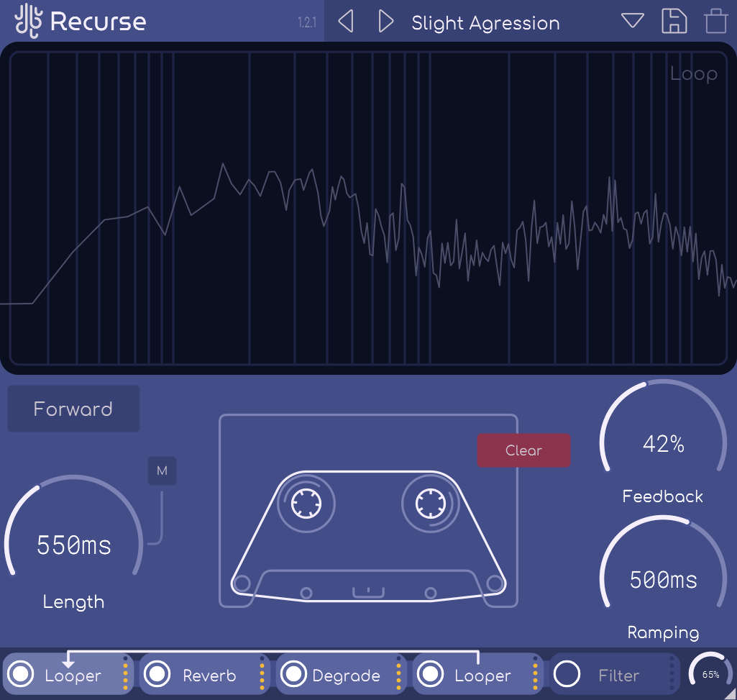Grab the Reverb module drag handle dots
The height and width of the screenshot is (700, 737).
point(262,673)
